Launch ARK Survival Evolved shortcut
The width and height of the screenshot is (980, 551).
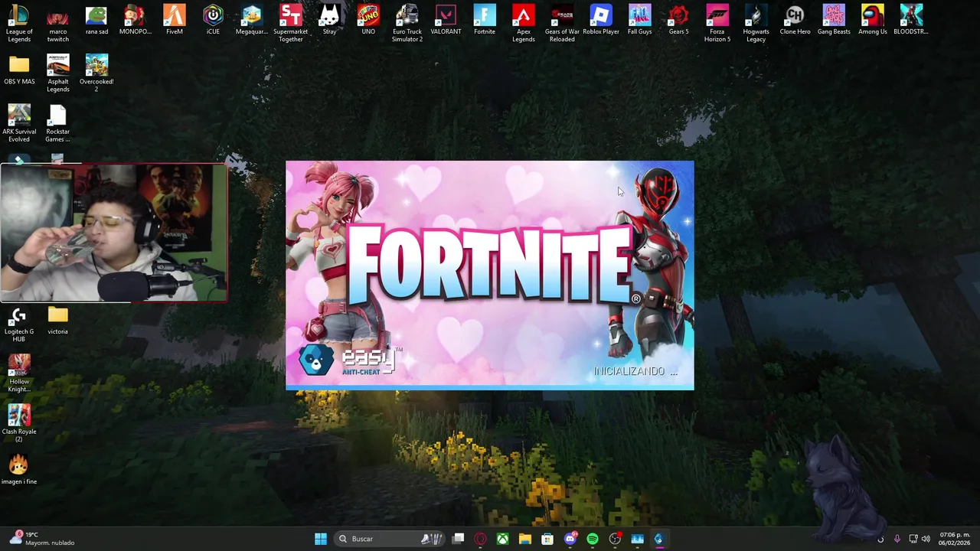coord(19,122)
